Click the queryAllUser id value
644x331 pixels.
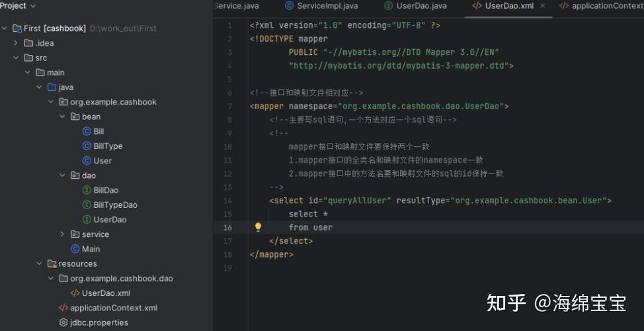pyautogui.click(x=357, y=200)
